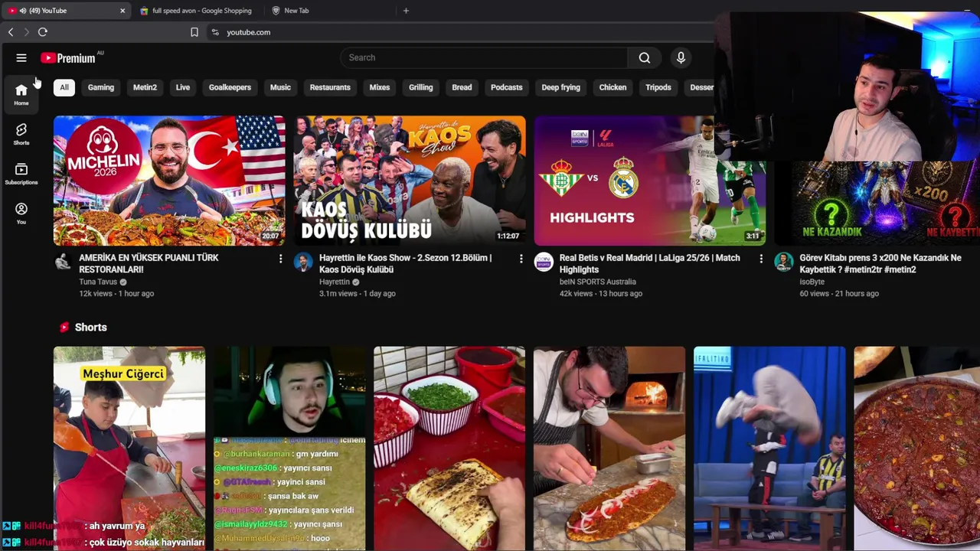
Task: Open the YouTube hamburger guide menu
Action: click(21, 58)
